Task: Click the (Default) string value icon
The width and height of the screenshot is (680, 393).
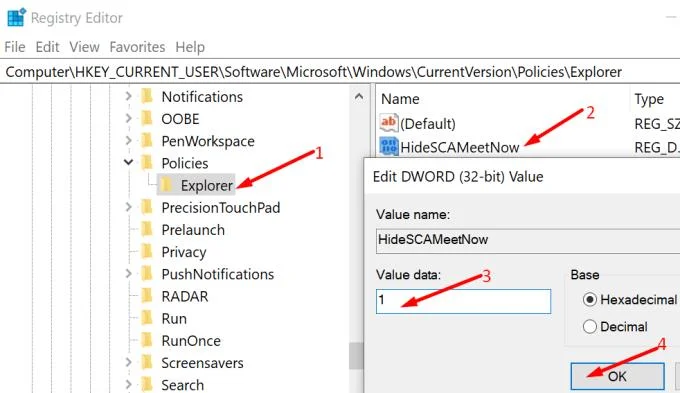Action: click(x=389, y=123)
